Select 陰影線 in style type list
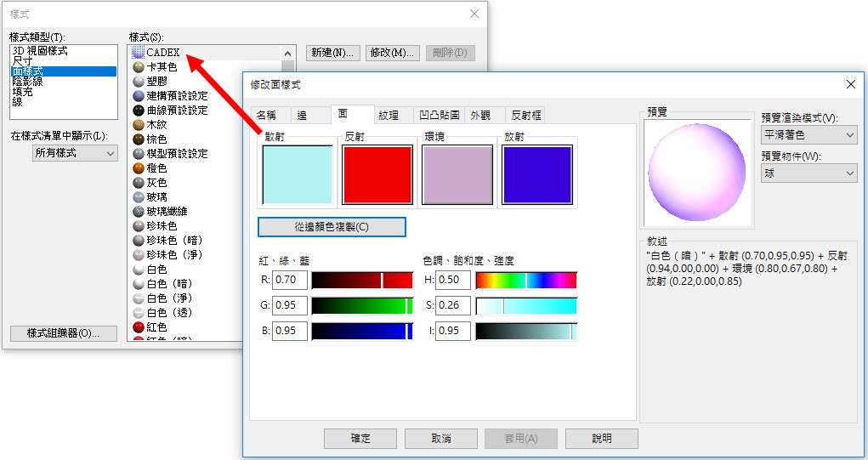The width and height of the screenshot is (868, 460). [x=28, y=82]
